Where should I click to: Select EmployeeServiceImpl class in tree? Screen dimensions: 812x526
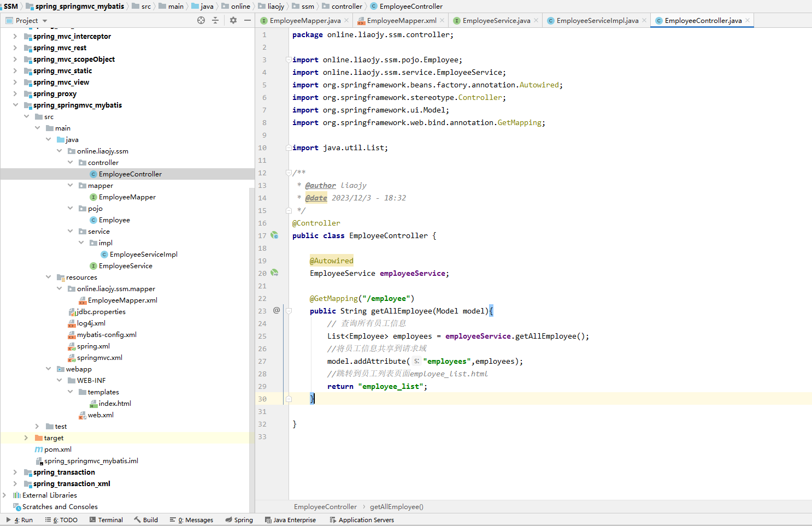[143, 254]
